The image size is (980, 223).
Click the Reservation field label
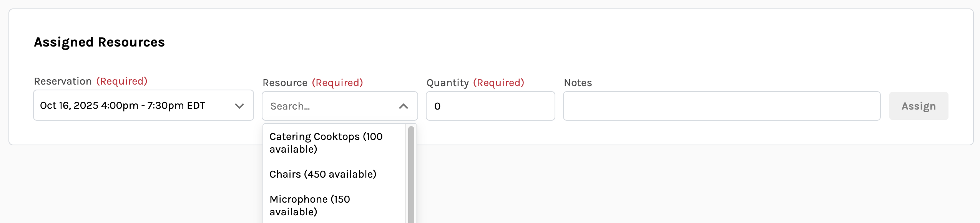point(63,81)
